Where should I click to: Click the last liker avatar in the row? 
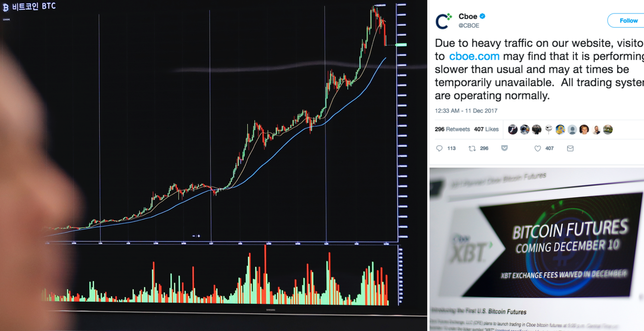click(x=608, y=130)
